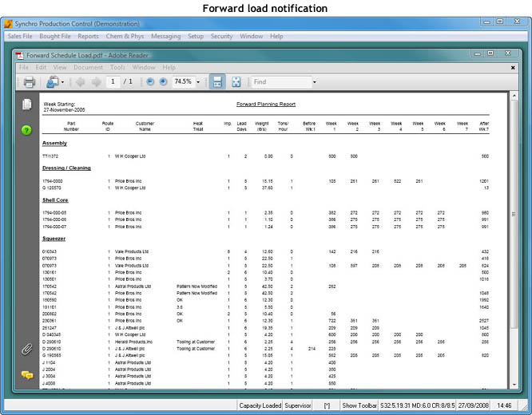Click the scroll down arrow
Viewport: 532px width, 415px height.
[x=514, y=385]
